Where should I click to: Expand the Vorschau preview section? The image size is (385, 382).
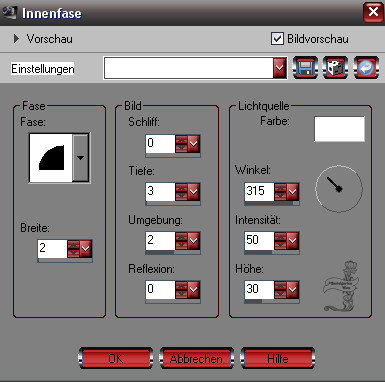(x=16, y=39)
